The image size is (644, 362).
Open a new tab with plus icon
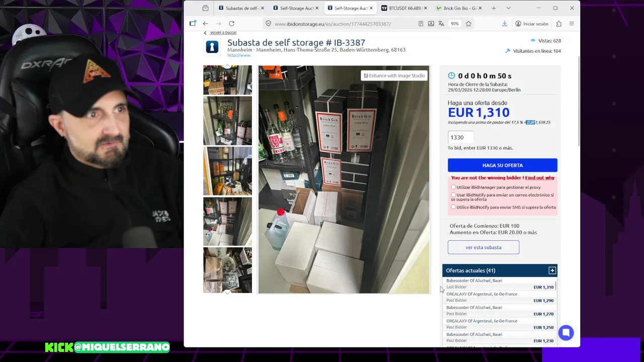click(x=494, y=8)
